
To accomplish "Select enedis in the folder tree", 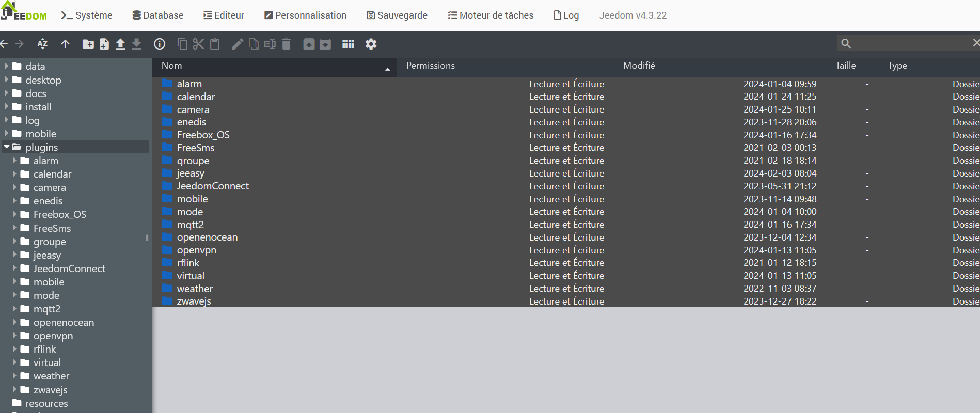I will click(x=48, y=201).
